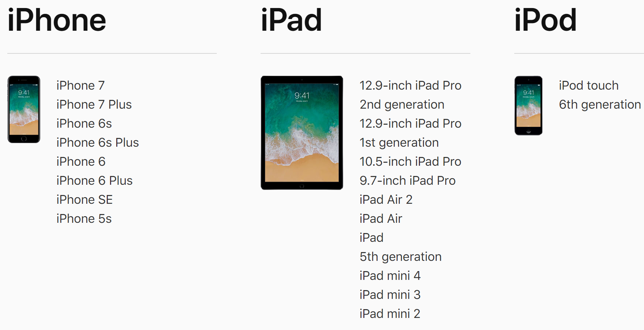
Task: Open the iPhone SE entry
Action: pyautogui.click(x=84, y=200)
